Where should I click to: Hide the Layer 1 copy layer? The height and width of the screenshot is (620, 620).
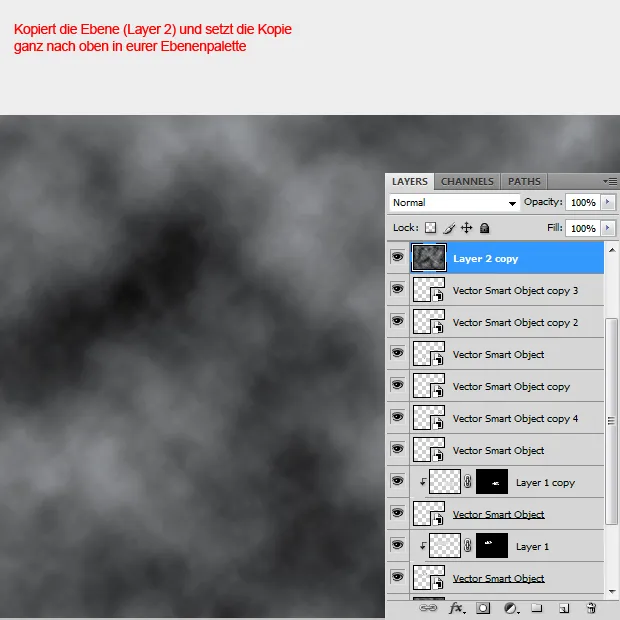(397, 482)
